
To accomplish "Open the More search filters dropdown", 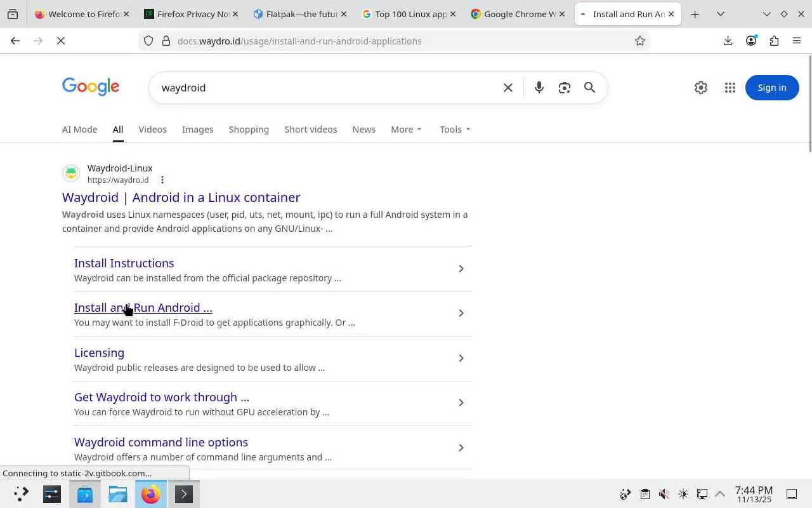I will (406, 130).
